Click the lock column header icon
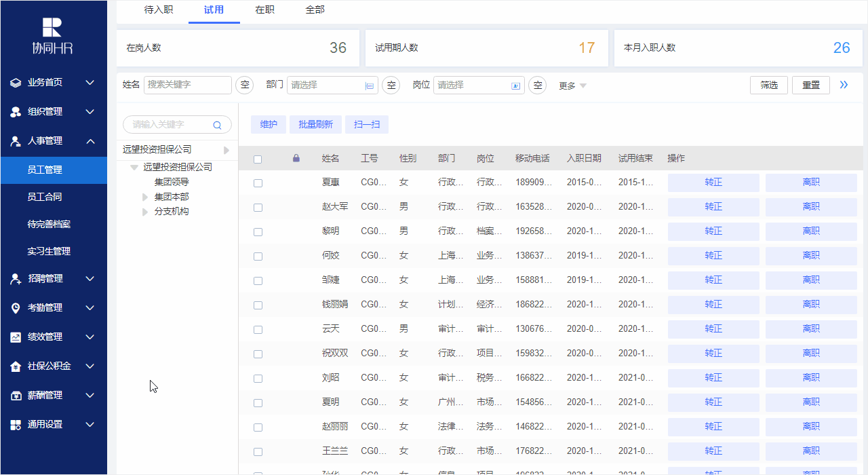This screenshot has width=868, height=475. [296, 158]
